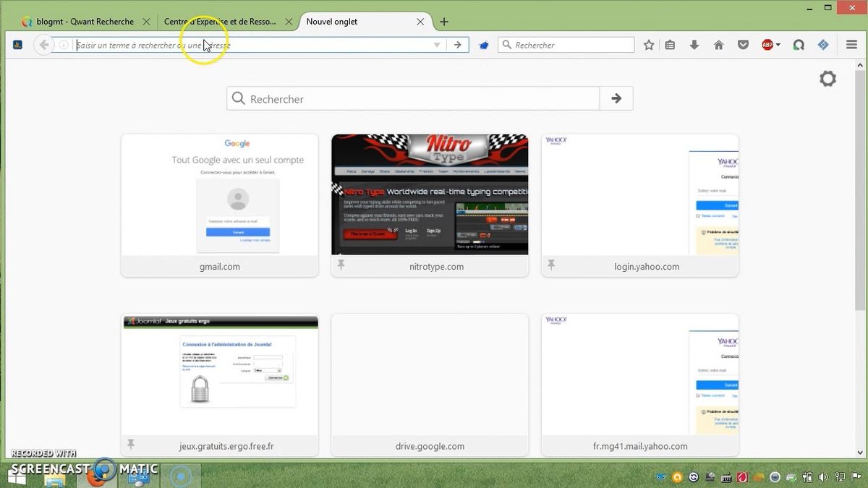This screenshot has height=488, width=868.
Task: Open a new tab with the plus button
Action: (444, 22)
